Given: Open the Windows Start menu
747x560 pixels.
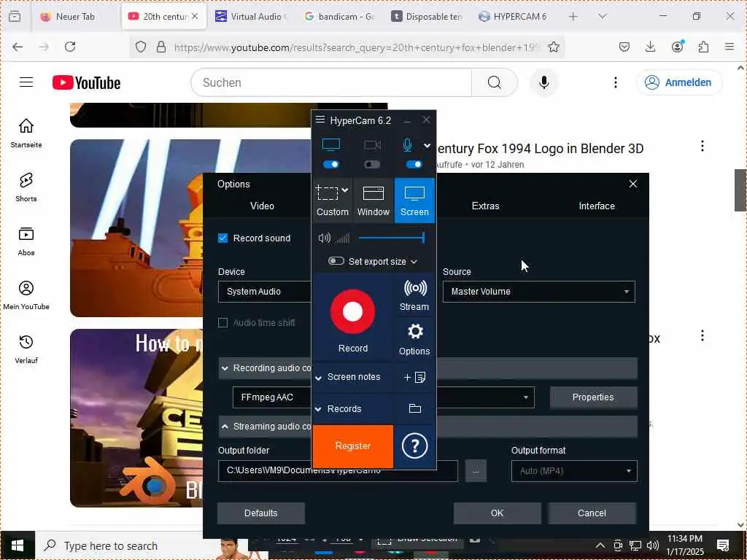Looking at the screenshot, I should 18,545.
